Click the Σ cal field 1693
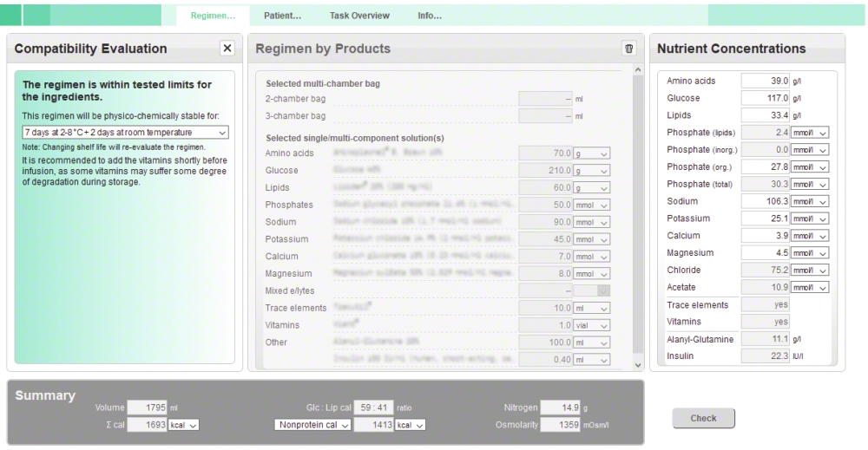 point(147,425)
